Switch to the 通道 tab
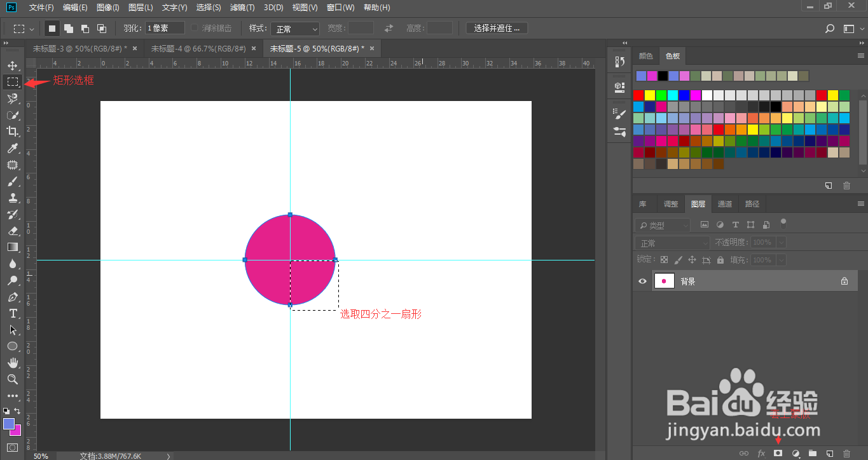Image resolution: width=868 pixels, height=460 pixels. click(x=725, y=204)
